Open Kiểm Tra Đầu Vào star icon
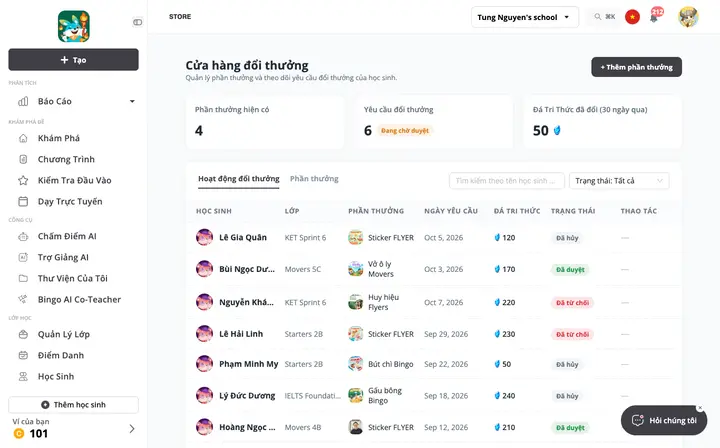Image resolution: width=720 pixels, height=448 pixels. (x=23, y=180)
